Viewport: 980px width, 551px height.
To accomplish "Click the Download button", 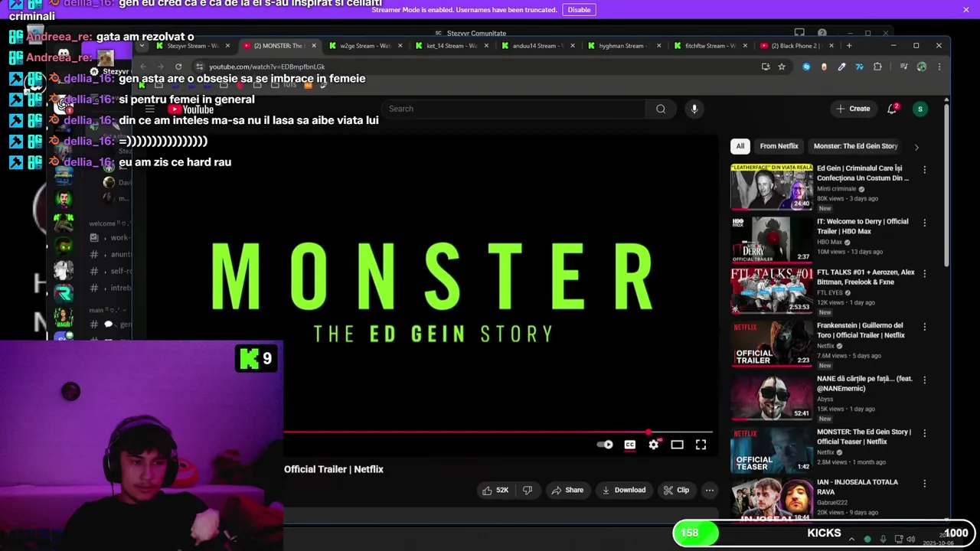I will coord(624,490).
